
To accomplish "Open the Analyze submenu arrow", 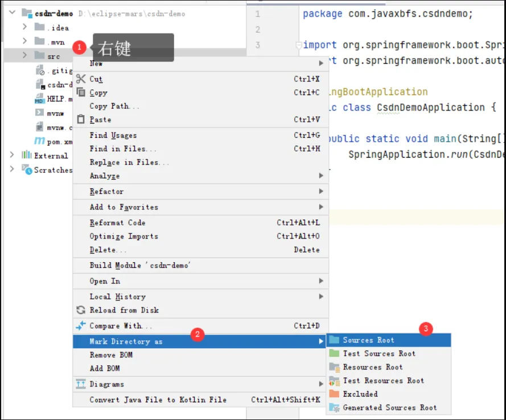I will (x=321, y=175).
